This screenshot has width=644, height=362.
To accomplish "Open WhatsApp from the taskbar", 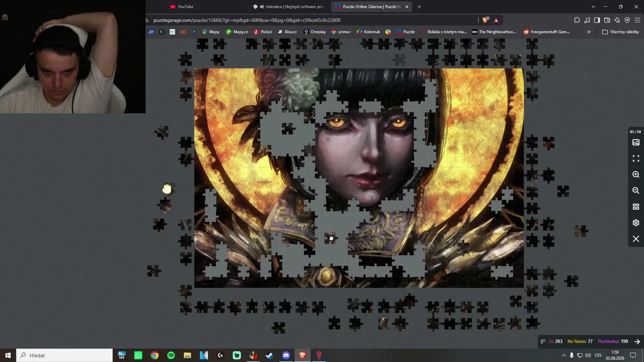I will 138,355.
